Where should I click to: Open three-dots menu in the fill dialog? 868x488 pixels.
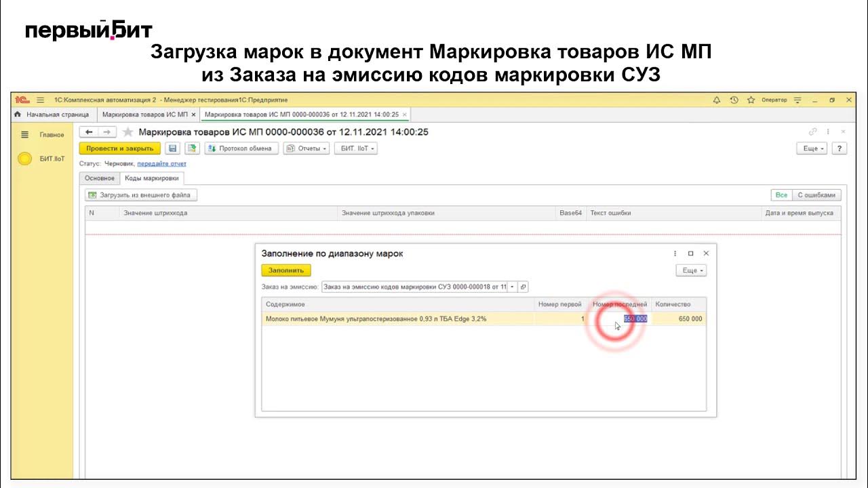click(675, 253)
